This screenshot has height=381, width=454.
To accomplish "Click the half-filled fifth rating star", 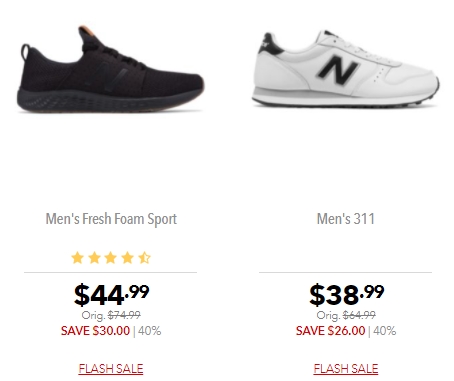I will 145,258.
